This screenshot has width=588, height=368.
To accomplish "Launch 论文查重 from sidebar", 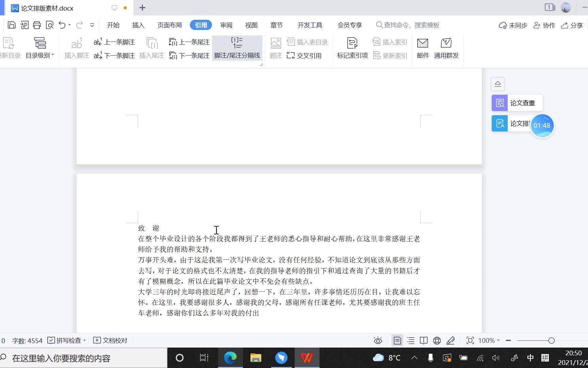I will (516, 103).
